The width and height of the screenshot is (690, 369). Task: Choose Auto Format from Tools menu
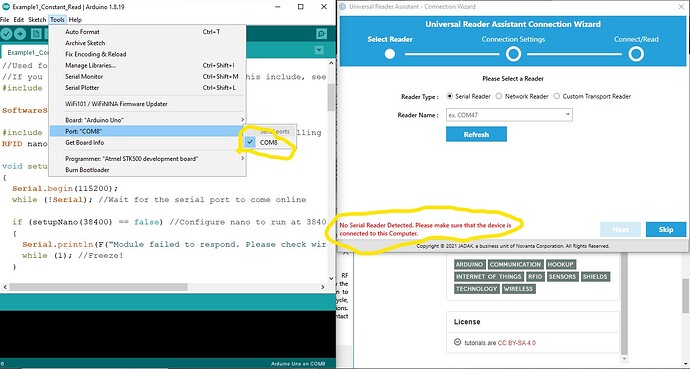[147, 32]
